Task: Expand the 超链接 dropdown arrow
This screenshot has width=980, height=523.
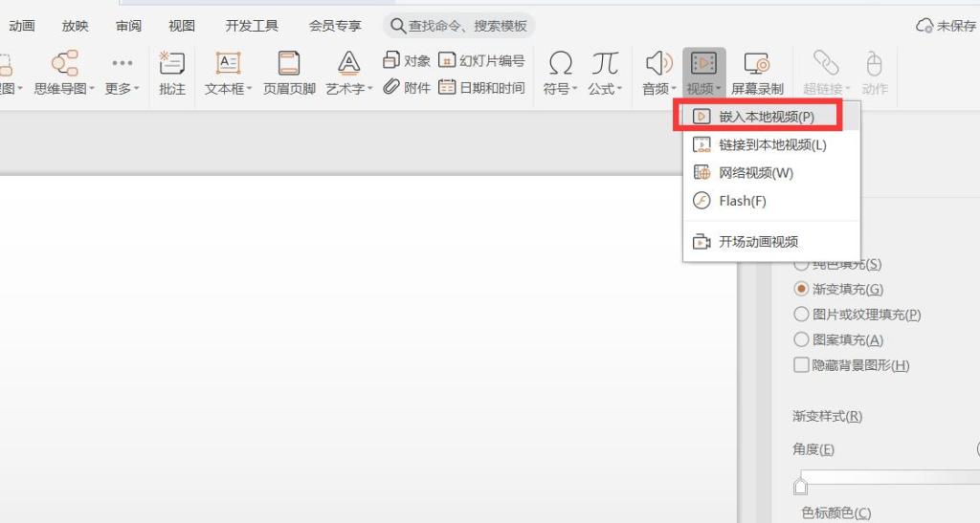Action: pos(848,89)
